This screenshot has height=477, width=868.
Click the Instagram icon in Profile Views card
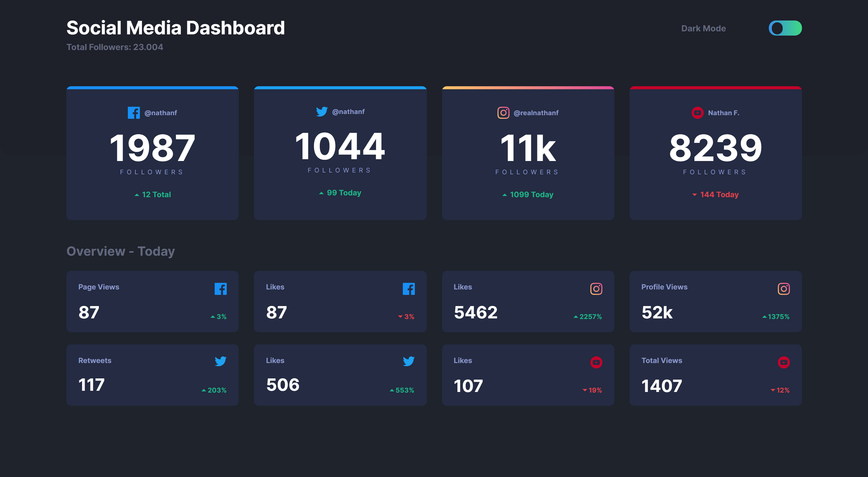[x=783, y=289]
